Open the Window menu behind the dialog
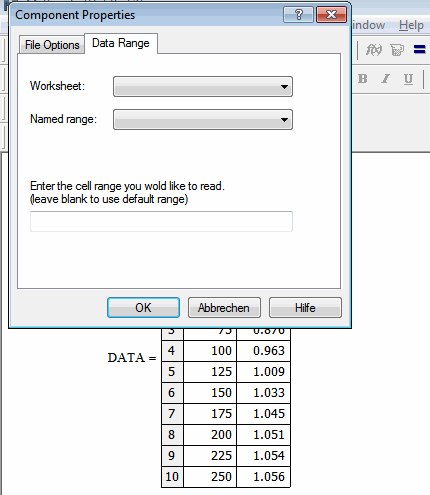Viewport: 430px width, 495px height. (x=368, y=25)
